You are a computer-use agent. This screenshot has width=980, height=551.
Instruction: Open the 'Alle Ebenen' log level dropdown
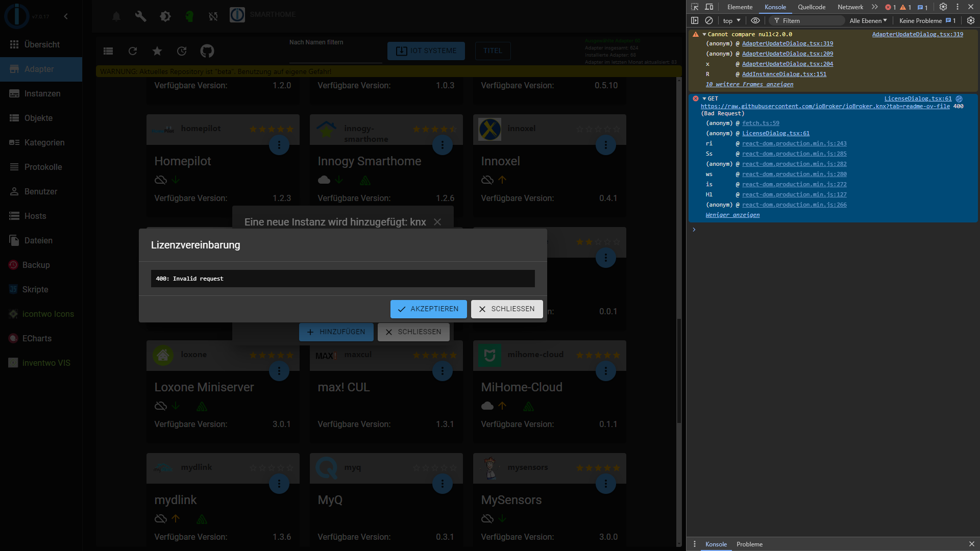pos(868,21)
